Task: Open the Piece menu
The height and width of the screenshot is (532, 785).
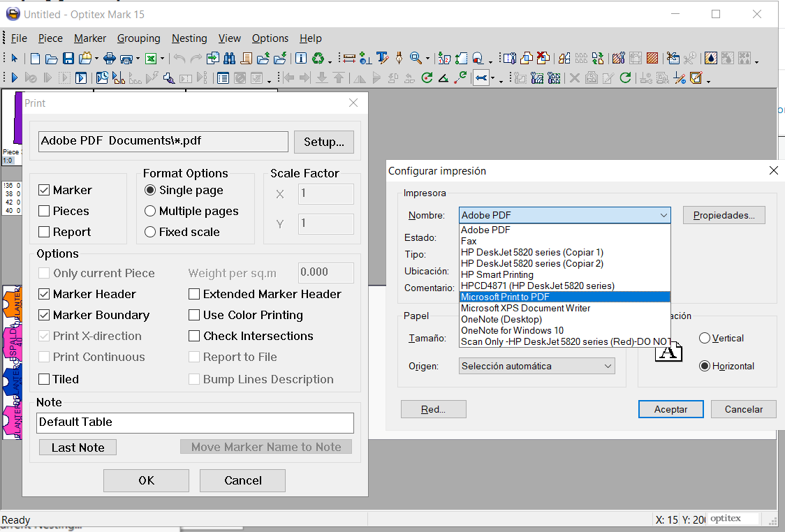Action: (x=50, y=38)
